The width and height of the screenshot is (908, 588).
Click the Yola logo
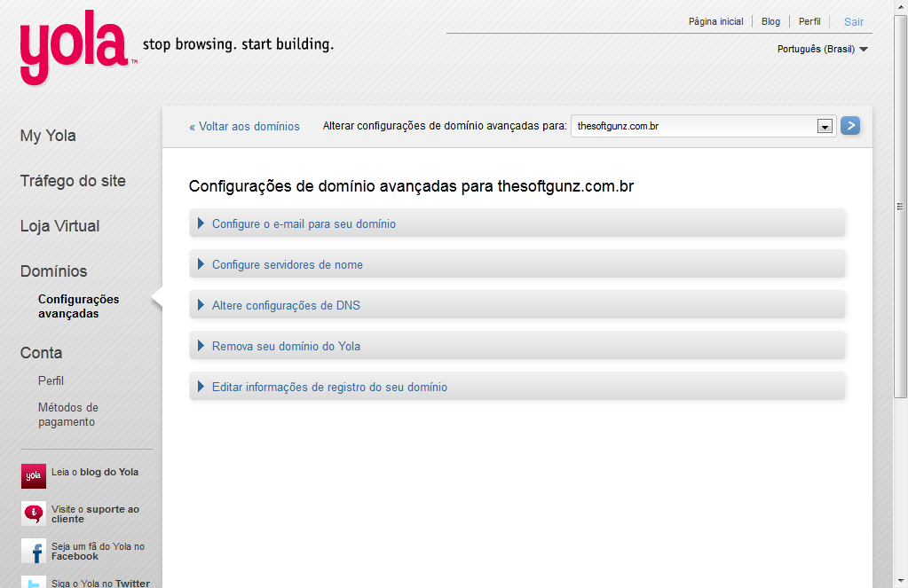click(x=78, y=48)
